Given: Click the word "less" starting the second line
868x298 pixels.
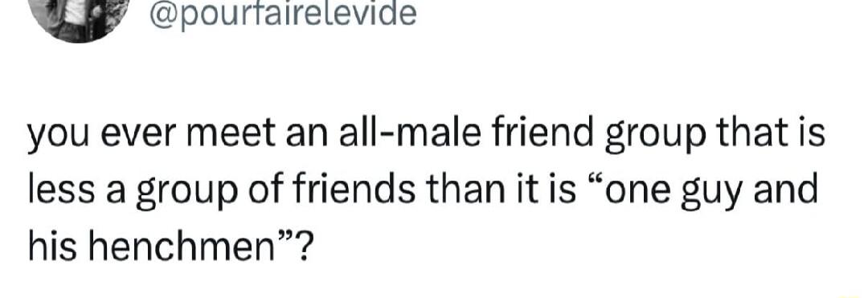Looking at the screenshot, I should [x=59, y=189].
